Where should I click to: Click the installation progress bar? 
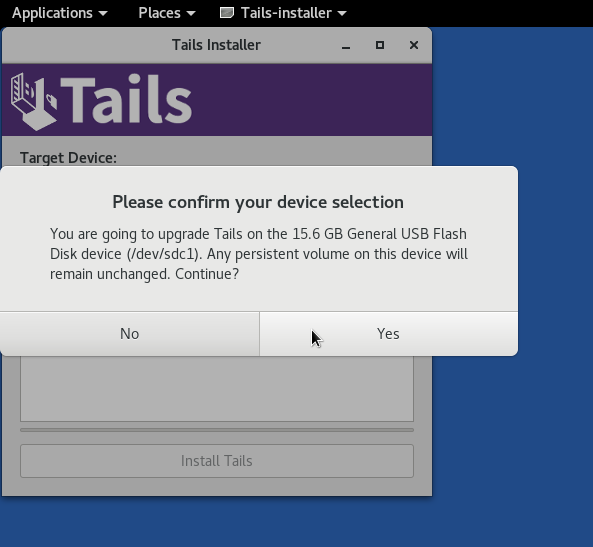[217, 430]
